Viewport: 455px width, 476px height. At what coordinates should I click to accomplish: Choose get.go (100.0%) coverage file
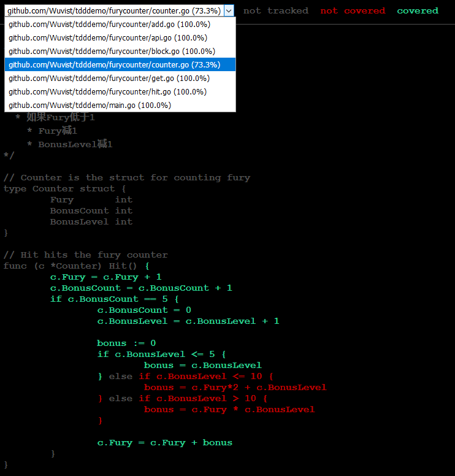[x=120, y=79]
